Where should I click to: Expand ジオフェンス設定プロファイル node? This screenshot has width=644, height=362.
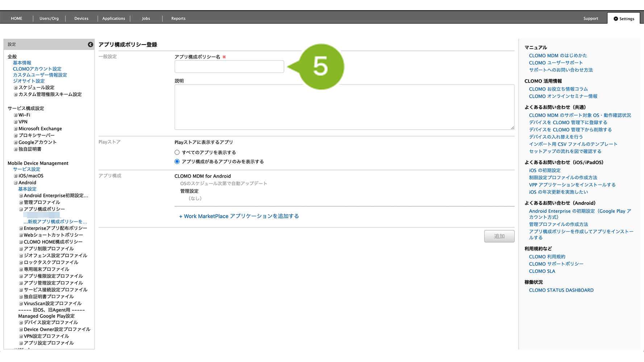click(x=21, y=256)
